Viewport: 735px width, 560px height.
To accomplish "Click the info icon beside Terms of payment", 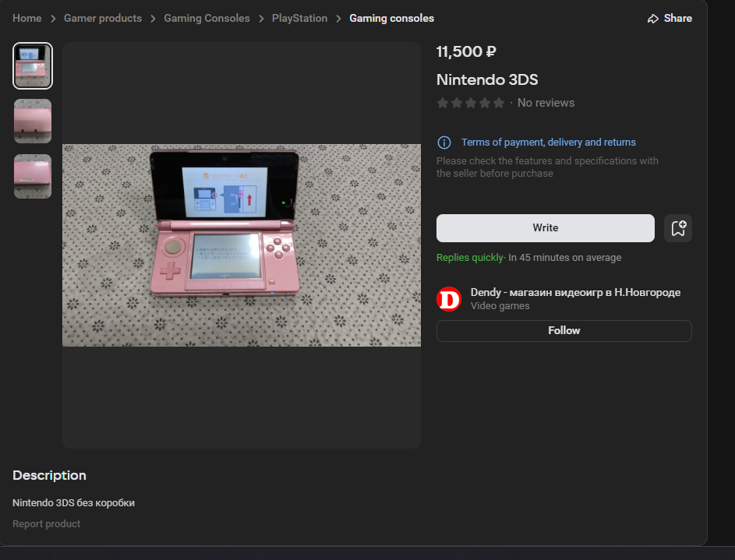I will [444, 143].
